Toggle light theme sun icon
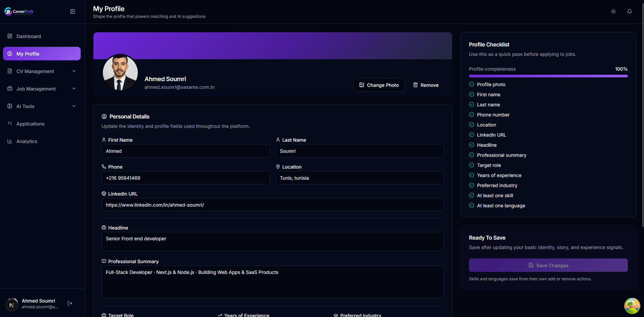 613,11
